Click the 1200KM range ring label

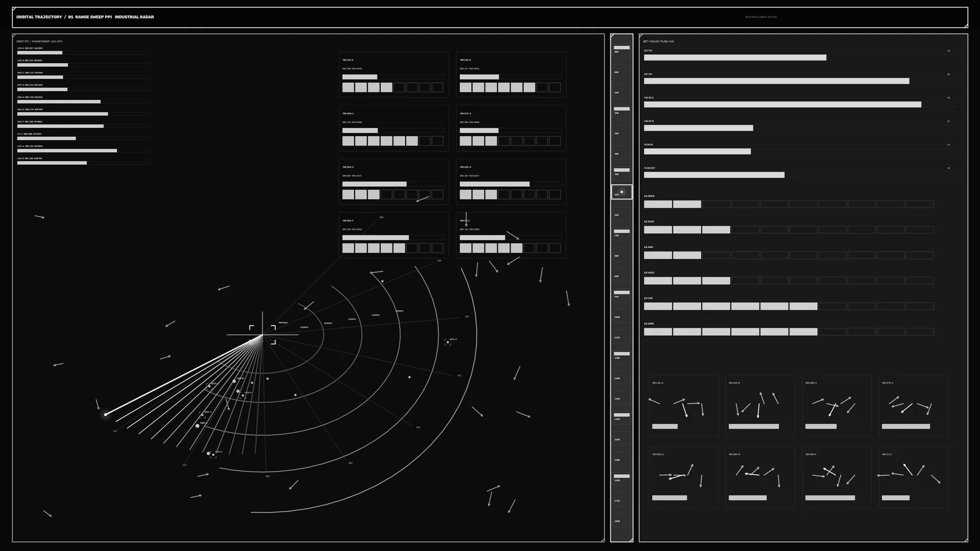click(x=352, y=319)
